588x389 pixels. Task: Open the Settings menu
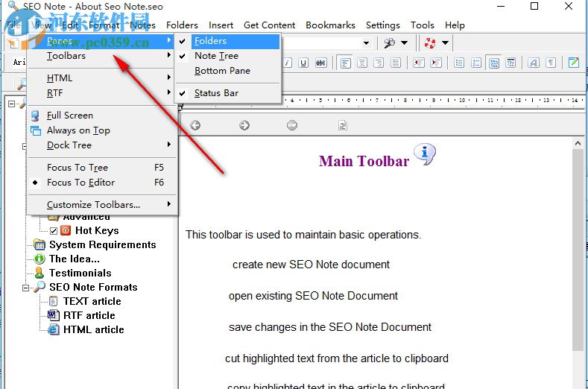tap(383, 25)
